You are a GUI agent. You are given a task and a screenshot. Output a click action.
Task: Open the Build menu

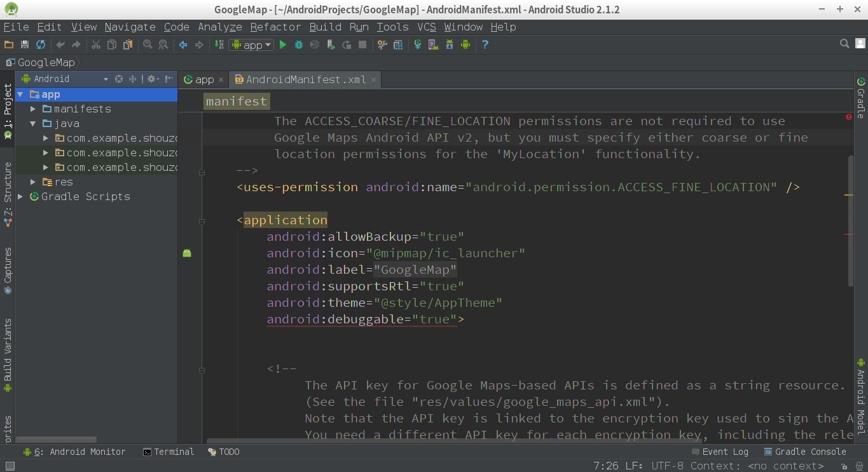326,27
